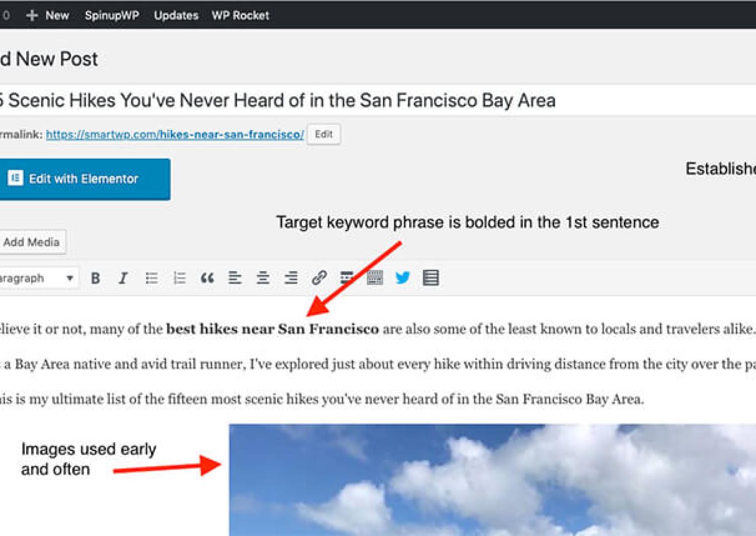Click the post title input field
This screenshot has width=756, height=536.
pyautogui.click(x=352, y=100)
